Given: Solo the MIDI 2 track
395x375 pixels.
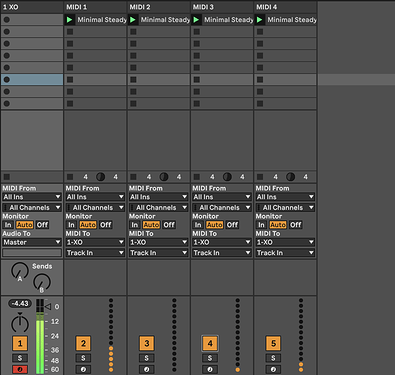Looking at the screenshot, I should tap(147, 358).
